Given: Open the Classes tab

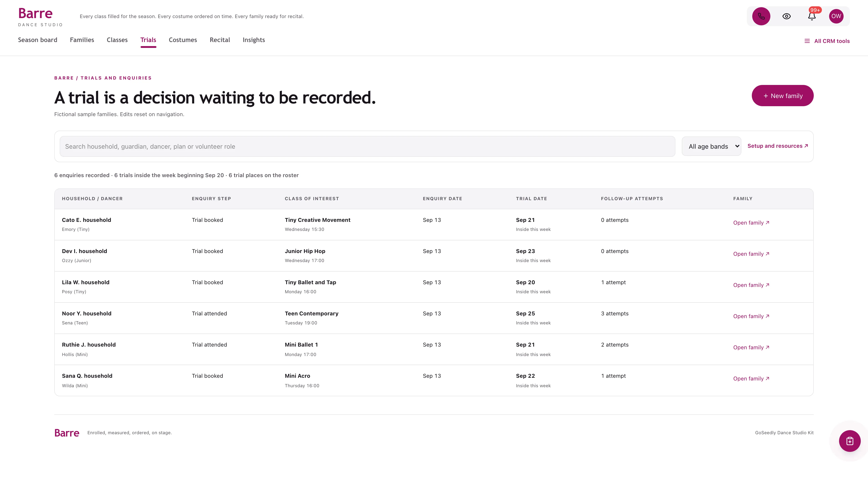Looking at the screenshot, I should pyautogui.click(x=117, y=40).
